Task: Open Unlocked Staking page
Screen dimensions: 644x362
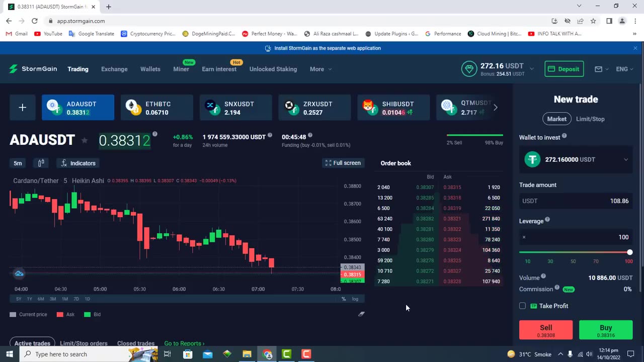Action: [273, 69]
